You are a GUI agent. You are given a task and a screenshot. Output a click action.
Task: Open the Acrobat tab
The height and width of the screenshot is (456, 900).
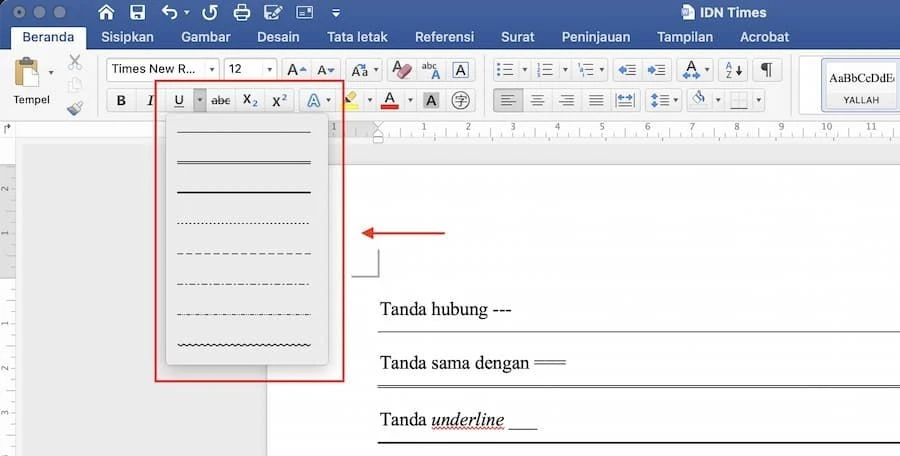coord(765,37)
